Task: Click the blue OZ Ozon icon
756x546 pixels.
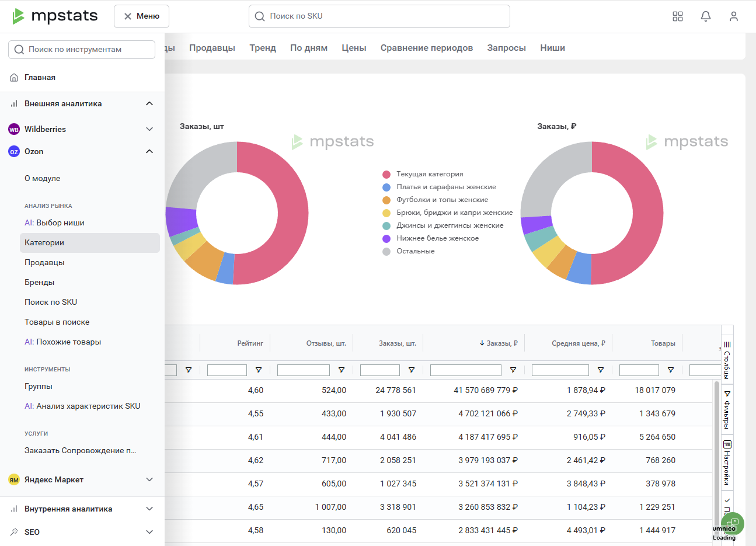Action: 14,151
